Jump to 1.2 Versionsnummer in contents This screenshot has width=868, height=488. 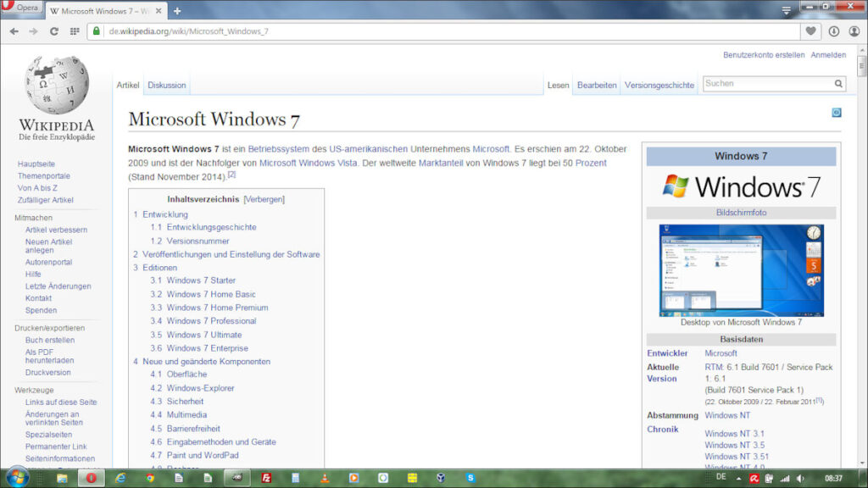(x=189, y=241)
